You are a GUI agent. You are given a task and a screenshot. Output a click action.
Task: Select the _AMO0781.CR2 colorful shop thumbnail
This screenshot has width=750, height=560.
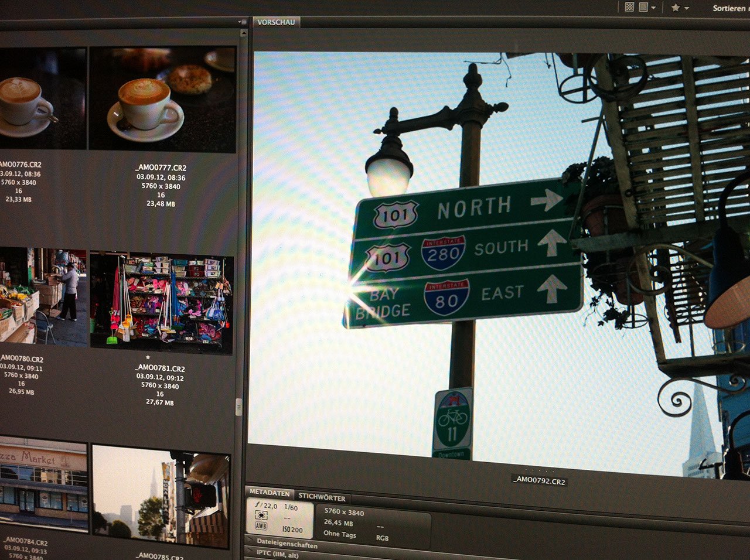pos(162,303)
